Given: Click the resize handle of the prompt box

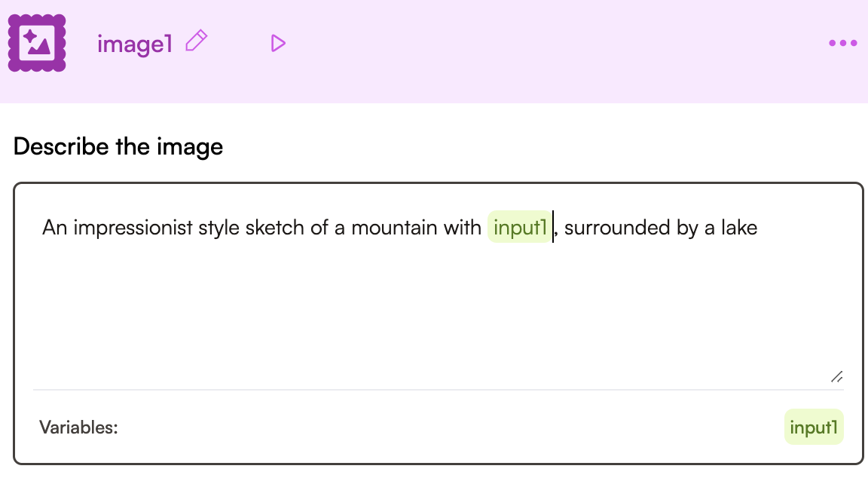Looking at the screenshot, I should click(836, 377).
